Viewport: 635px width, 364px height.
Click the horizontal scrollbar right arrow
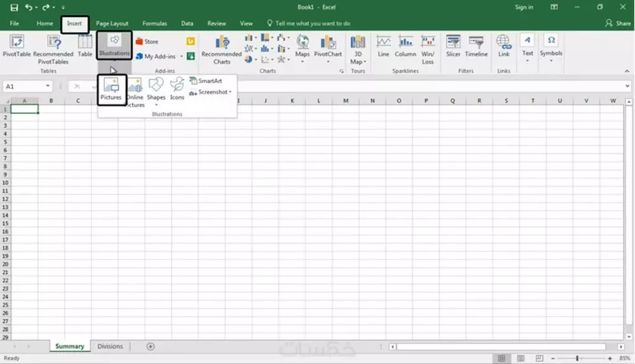[x=621, y=347]
